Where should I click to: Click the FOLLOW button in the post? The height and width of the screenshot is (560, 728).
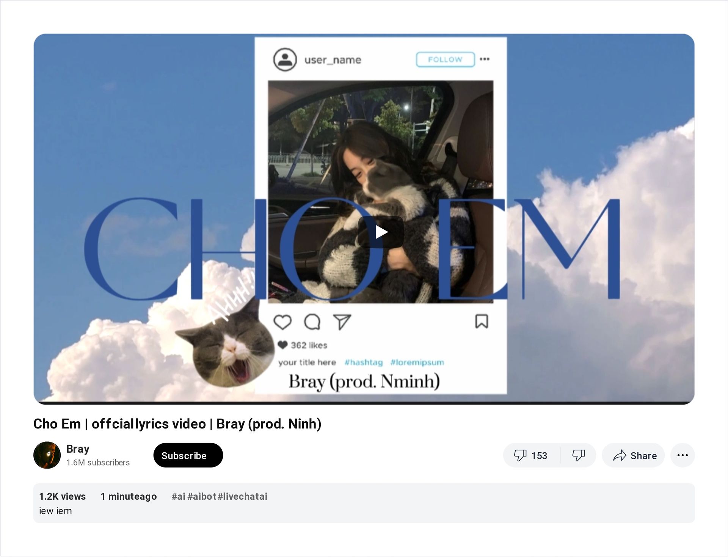point(445,60)
